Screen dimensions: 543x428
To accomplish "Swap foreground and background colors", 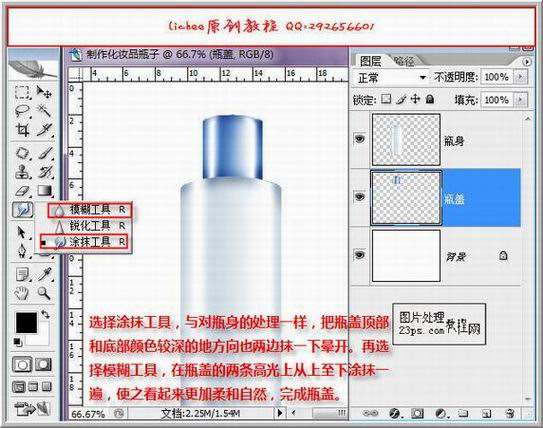I will point(45,314).
